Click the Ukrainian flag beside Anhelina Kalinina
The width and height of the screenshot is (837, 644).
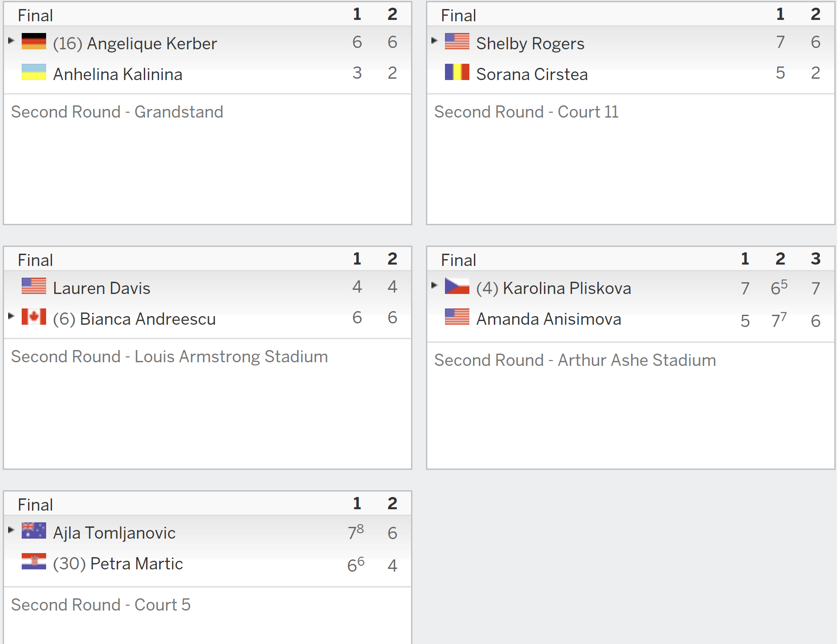coord(34,72)
